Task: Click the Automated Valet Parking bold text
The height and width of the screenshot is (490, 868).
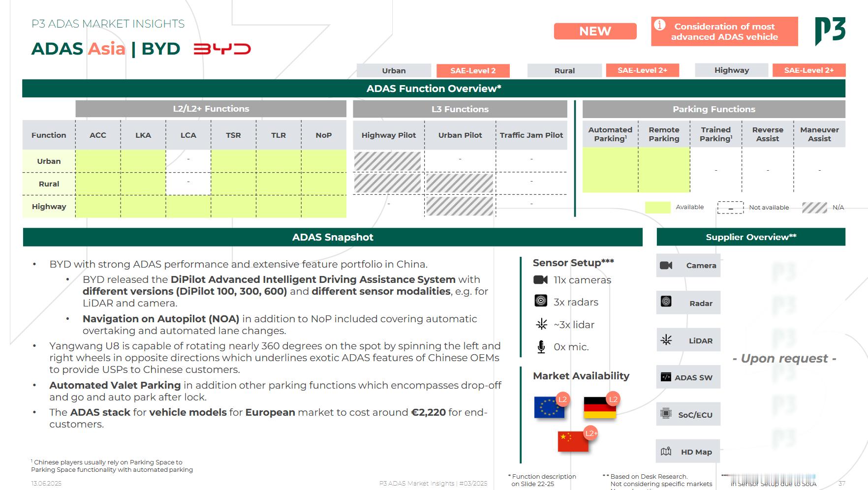Action: point(115,385)
